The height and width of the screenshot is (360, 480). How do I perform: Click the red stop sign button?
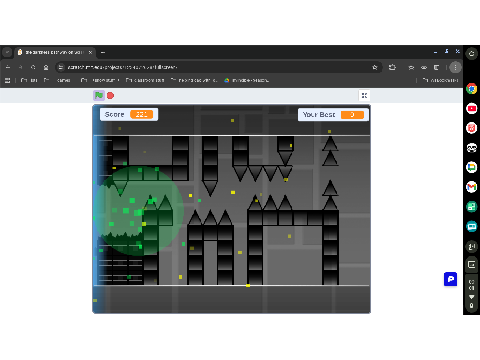point(110,96)
